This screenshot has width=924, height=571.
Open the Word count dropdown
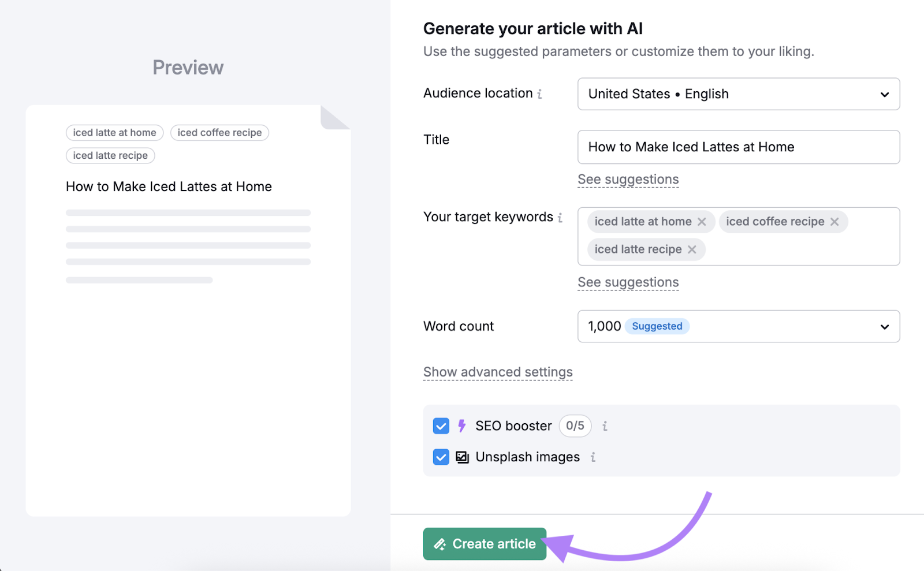point(884,326)
